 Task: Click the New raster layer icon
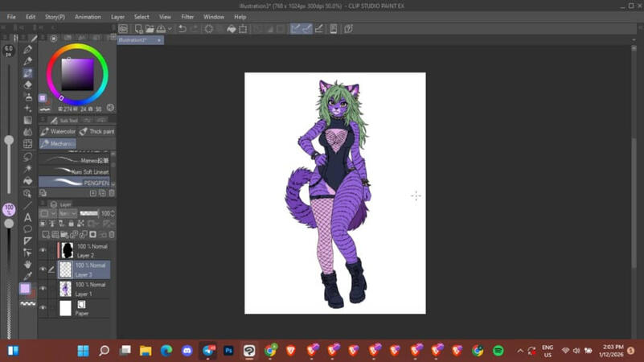(46, 235)
